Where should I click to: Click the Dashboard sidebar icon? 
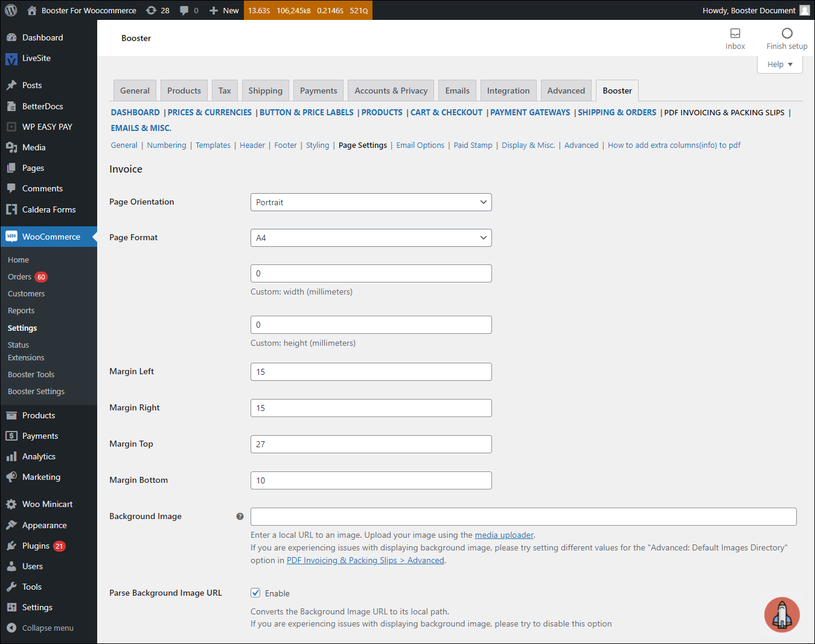point(11,37)
